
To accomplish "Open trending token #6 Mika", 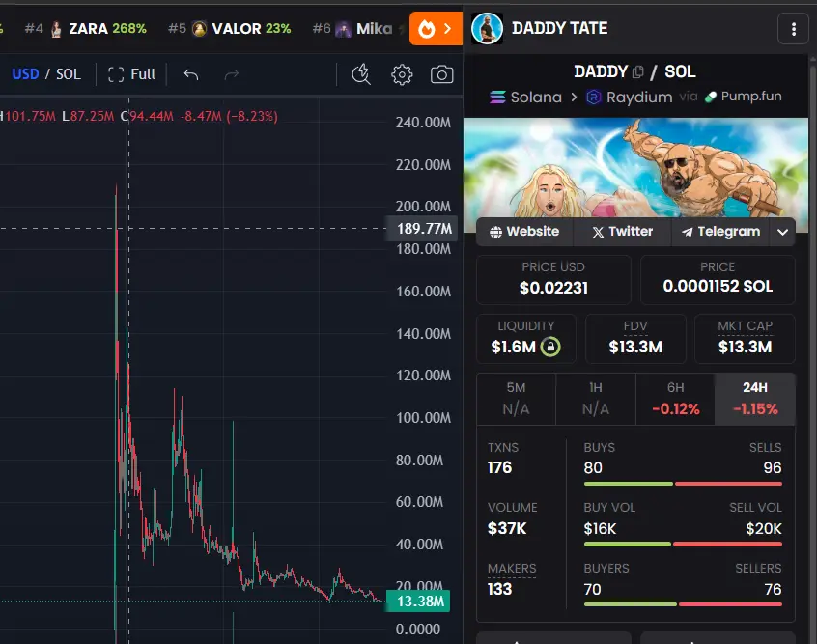I will coord(352,29).
